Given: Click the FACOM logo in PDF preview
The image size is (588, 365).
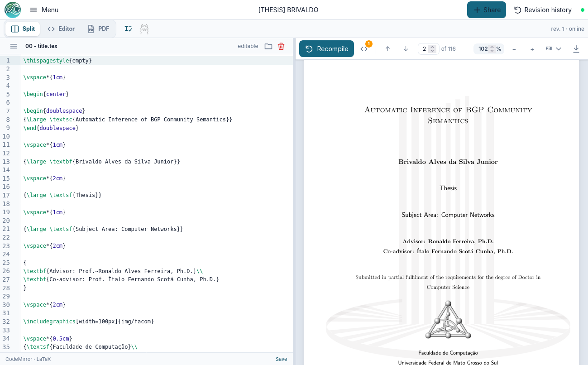Looking at the screenshot, I should (448, 320).
